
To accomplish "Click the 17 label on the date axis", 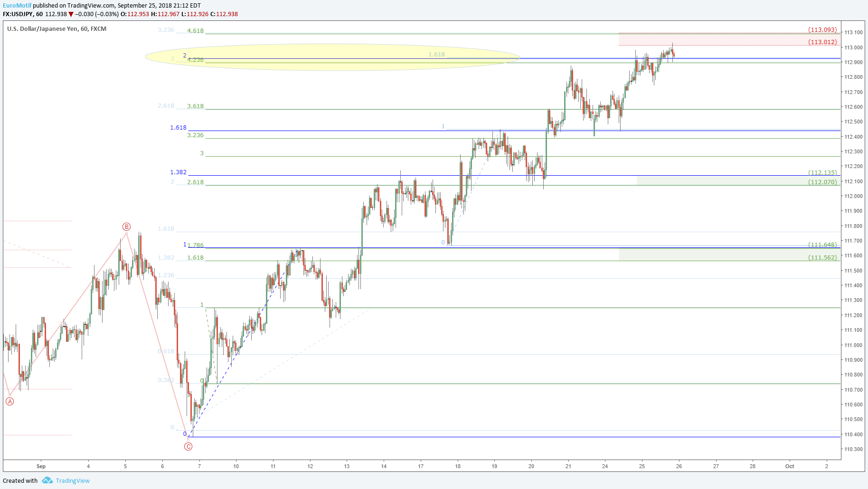I will pyautogui.click(x=421, y=466).
